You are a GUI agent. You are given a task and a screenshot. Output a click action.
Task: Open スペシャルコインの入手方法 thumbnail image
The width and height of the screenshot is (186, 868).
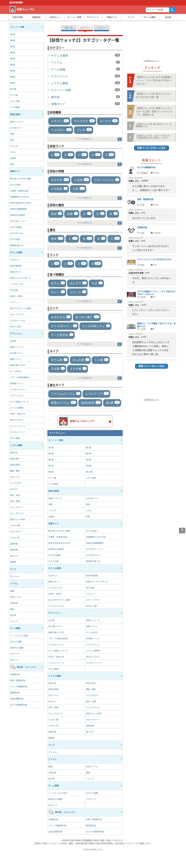pos(131,262)
